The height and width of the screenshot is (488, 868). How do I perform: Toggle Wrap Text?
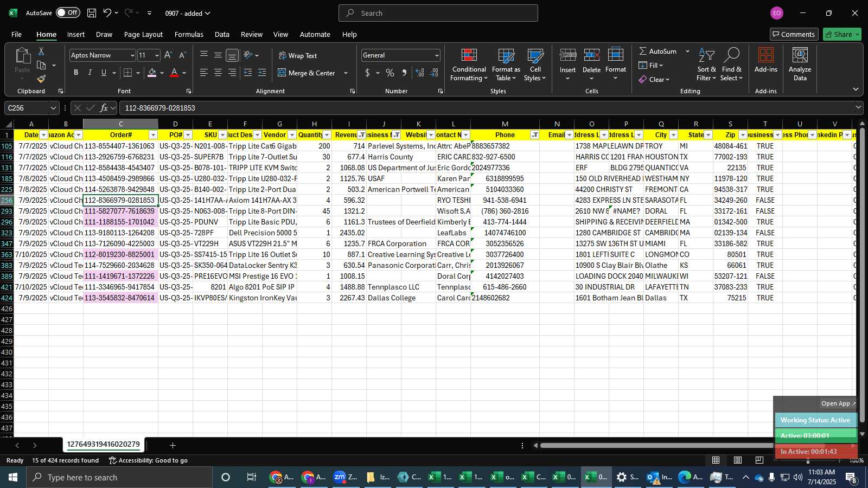pyautogui.click(x=298, y=55)
